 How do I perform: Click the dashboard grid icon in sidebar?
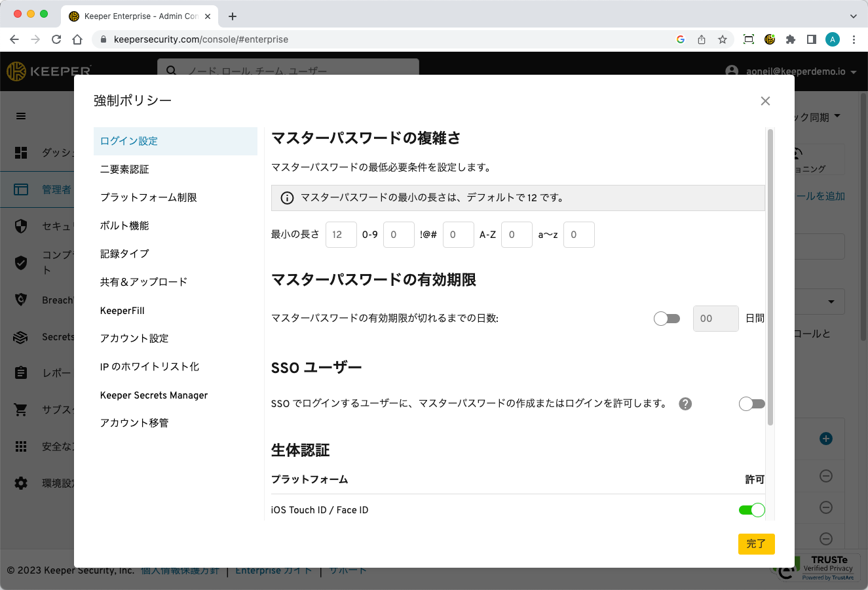[x=21, y=153]
